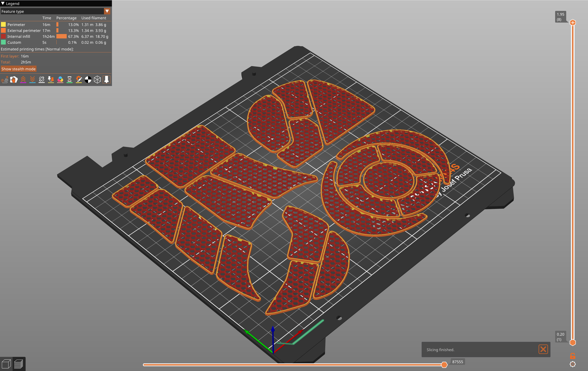Click the Custom G-codes gear-pencil icon
The width and height of the screenshot is (588, 371).
click(x=79, y=80)
